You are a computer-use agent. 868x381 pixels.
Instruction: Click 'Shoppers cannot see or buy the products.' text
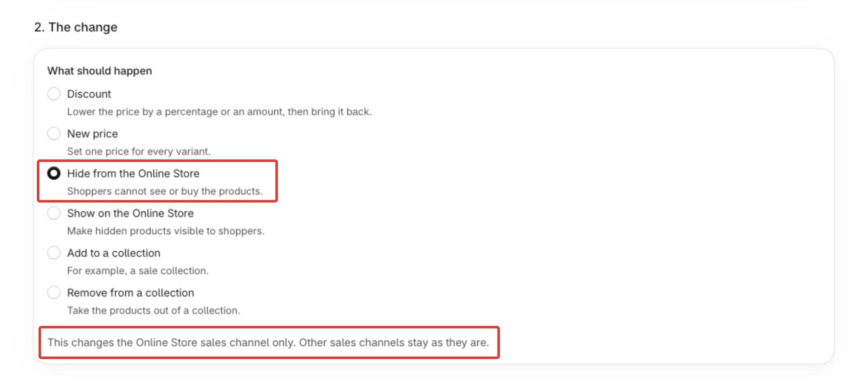(165, 191)
